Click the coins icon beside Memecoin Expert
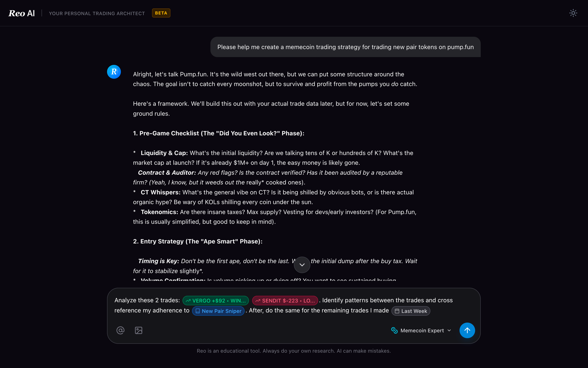 click(394, 330)
